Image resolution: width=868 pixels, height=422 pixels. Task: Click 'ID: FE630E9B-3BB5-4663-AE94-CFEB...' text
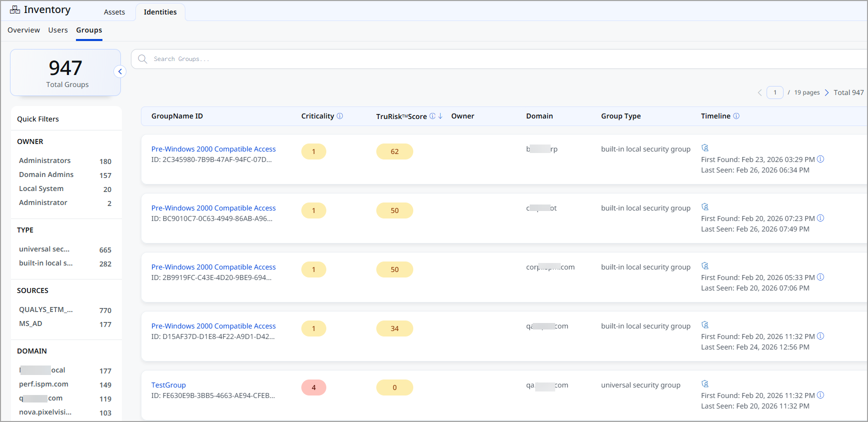click(213, 395)
